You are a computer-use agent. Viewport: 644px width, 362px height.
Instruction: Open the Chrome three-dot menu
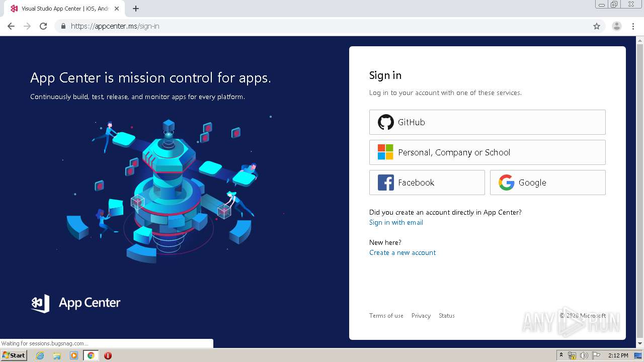click(x=633, y=26)
